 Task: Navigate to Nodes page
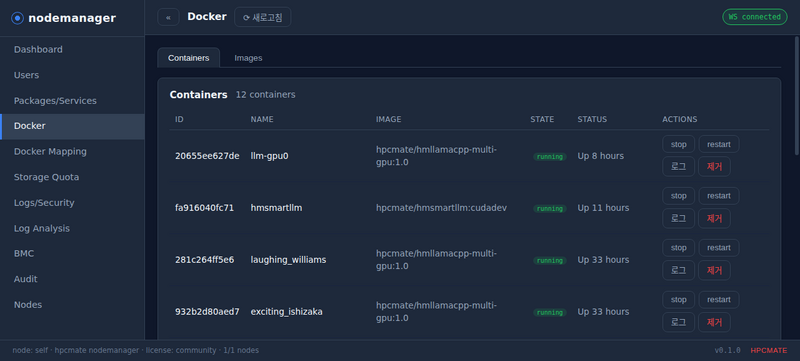72,304
